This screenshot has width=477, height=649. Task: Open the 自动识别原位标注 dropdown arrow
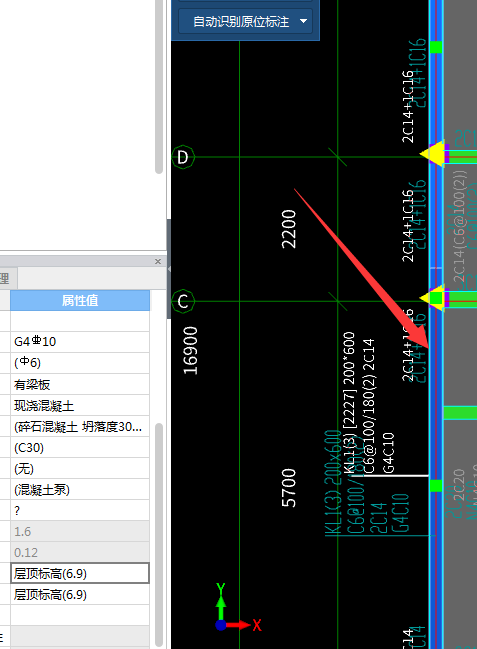[304, 21]
